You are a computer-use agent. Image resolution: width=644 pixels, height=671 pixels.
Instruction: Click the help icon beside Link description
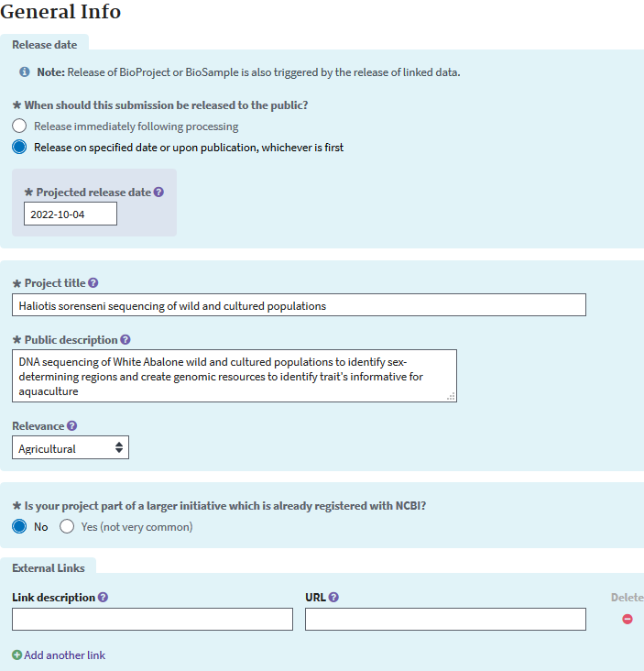103,597
